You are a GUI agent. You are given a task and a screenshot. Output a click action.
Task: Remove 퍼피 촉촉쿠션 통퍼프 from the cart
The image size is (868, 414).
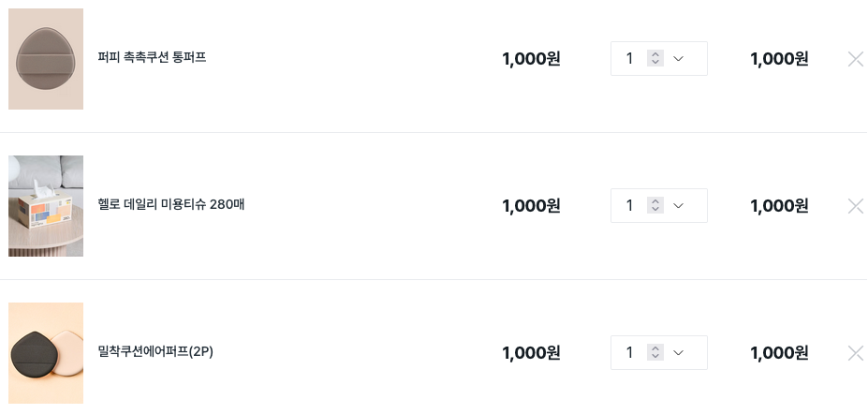(855, 59)
